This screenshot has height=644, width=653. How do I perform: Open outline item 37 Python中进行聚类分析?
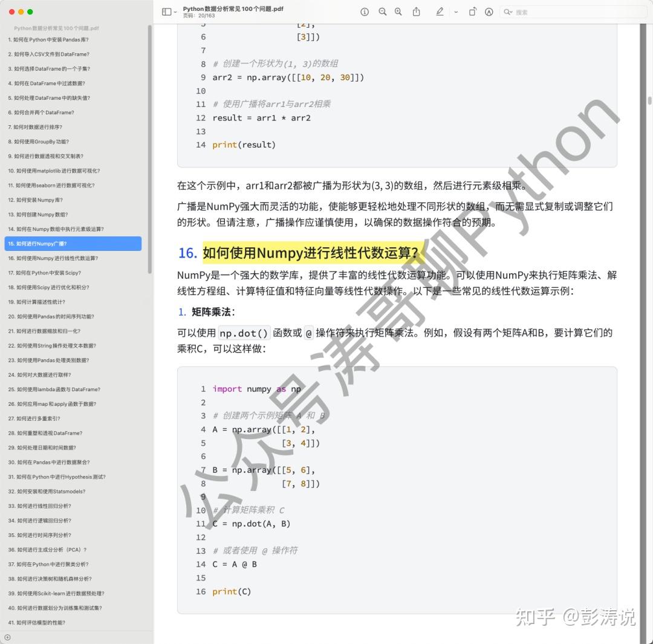[x=48, y=564]
